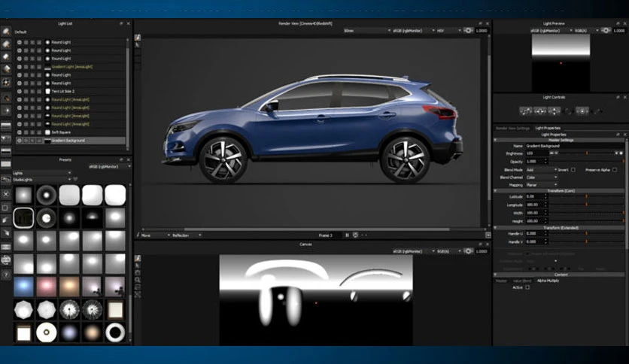Click the fifth Light Controls centered-dot icon
Image resolution: width=629 pixels, height=364 pixels.
[x=582, y=111]
